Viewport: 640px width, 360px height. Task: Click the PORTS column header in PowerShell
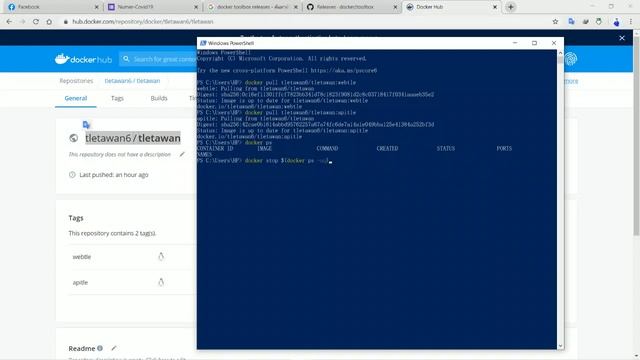(504, 149)
